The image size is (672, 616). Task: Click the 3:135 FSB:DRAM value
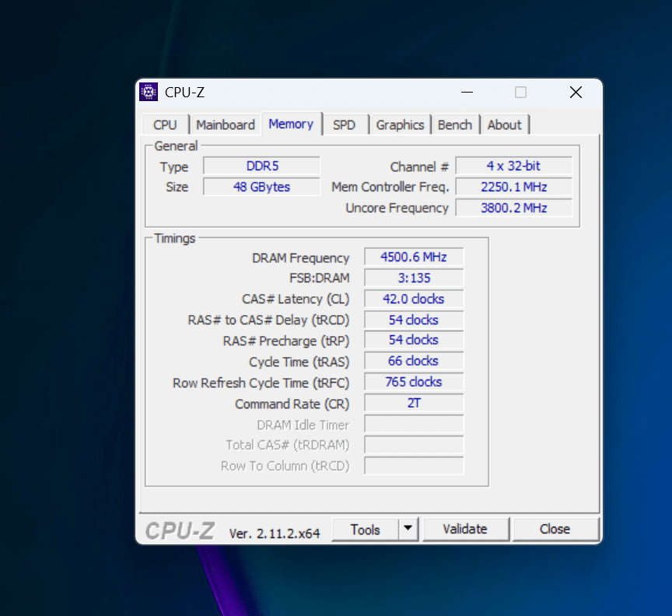pos(414,278)
